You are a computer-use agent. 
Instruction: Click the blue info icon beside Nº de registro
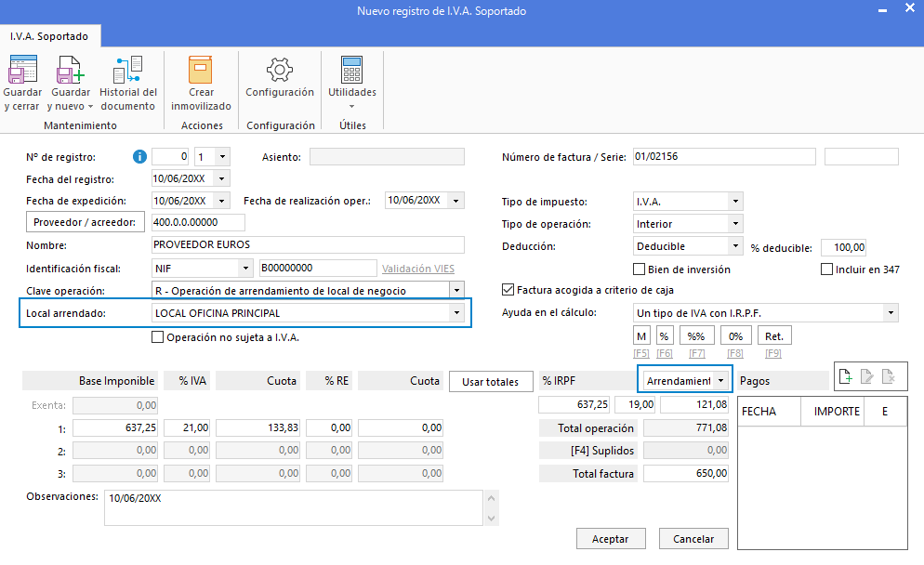tap(139, 157)
